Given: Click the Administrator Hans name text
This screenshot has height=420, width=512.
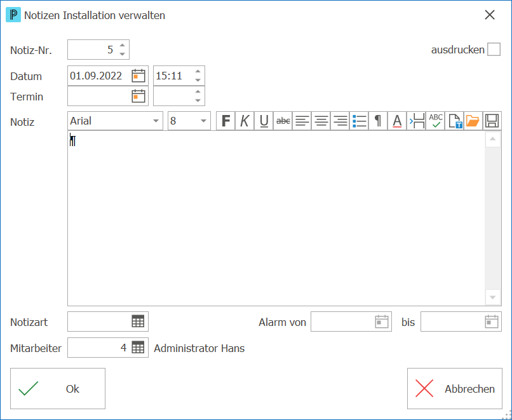Looking at the screenshot, I should [x=199, y=348].
